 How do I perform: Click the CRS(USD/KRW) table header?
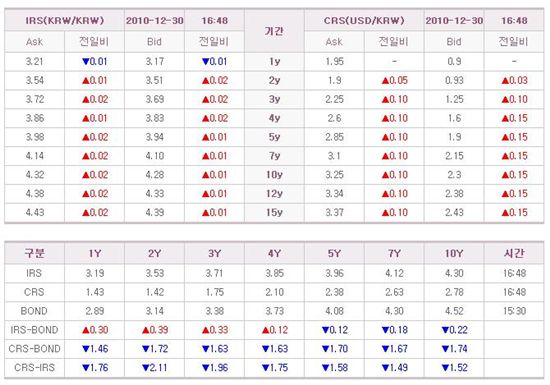point(364,21)
